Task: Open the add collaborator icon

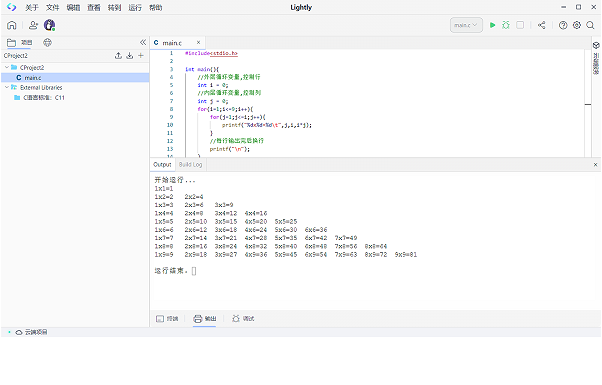Action: pyautogui.click(x=33, y=25)
